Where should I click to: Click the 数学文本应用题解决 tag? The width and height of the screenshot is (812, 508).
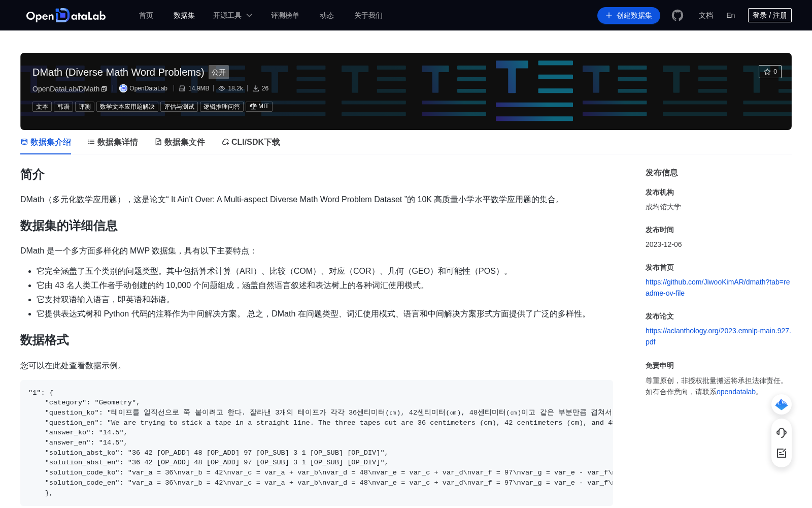(x=127, y=107)
